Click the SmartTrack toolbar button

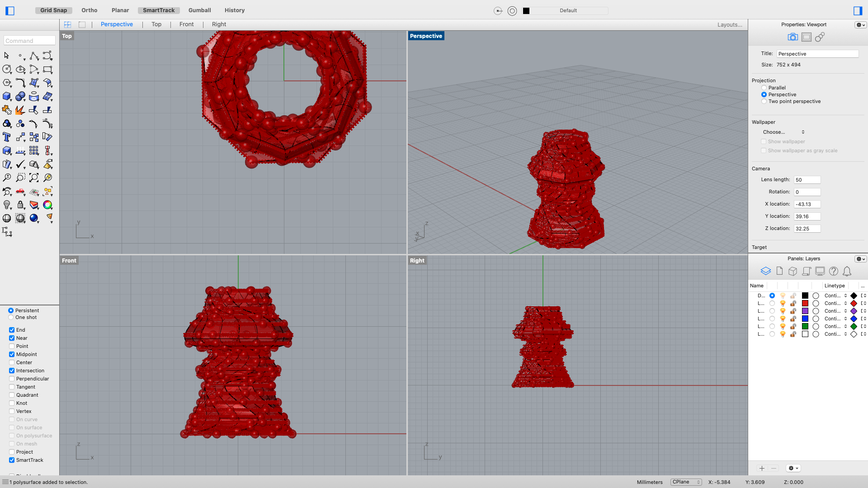click(x=159, y=10)
